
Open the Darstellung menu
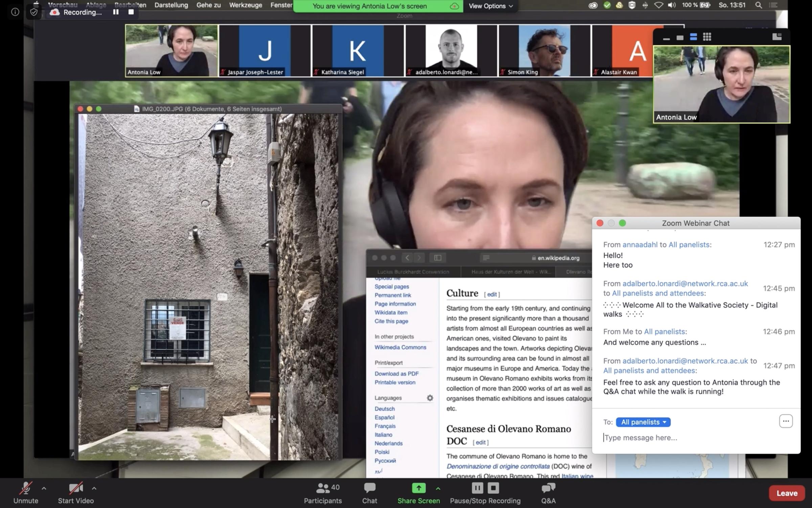tap(171, 5)
